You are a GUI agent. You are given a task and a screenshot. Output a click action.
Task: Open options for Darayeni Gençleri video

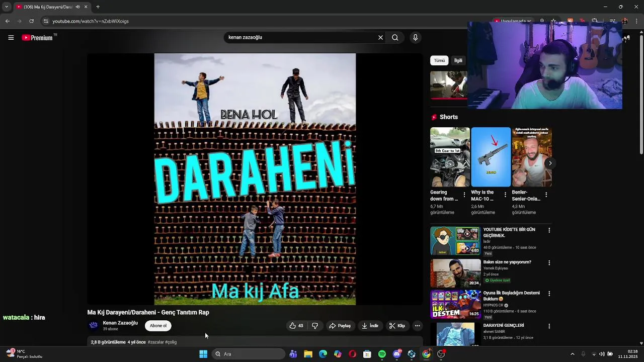point(549,326)
